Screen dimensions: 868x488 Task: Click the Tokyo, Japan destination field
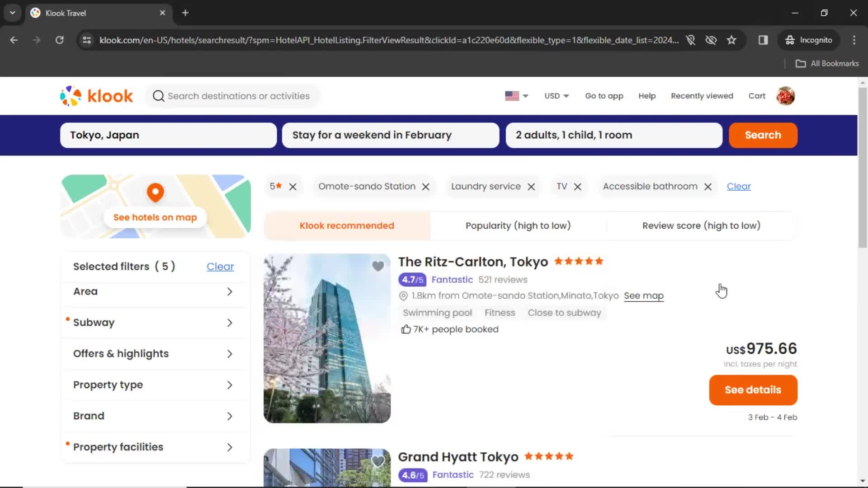(168, 135)
